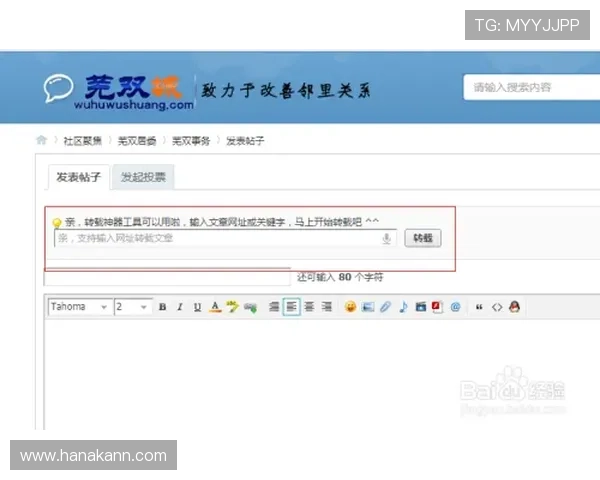Screen dimensions: 600x480
Task: Click inside the post body editor area
Action: [x=321, y=375]
